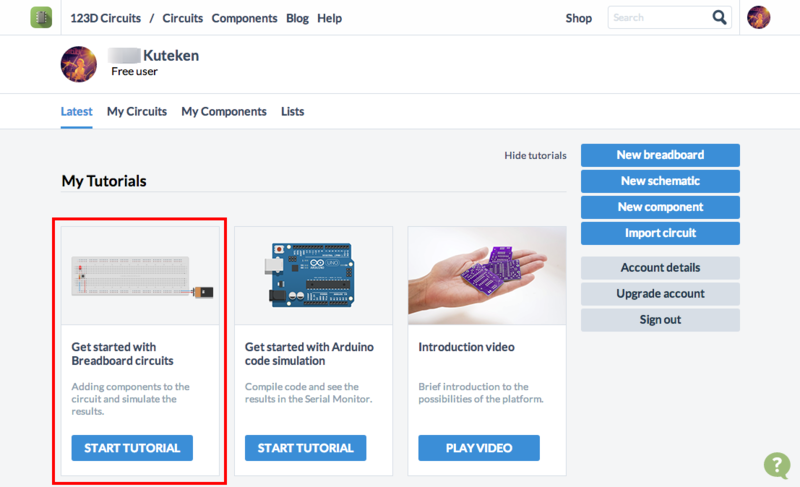The height and width of the screenshot is (487, 800).
Task: Open the hand holding circuit boards thumbnail
Action: 487,276
